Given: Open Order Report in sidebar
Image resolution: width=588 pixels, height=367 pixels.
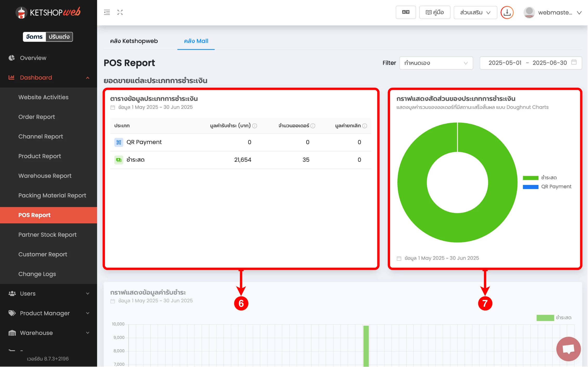Looking at the screenshot, I should coord(37,117).
